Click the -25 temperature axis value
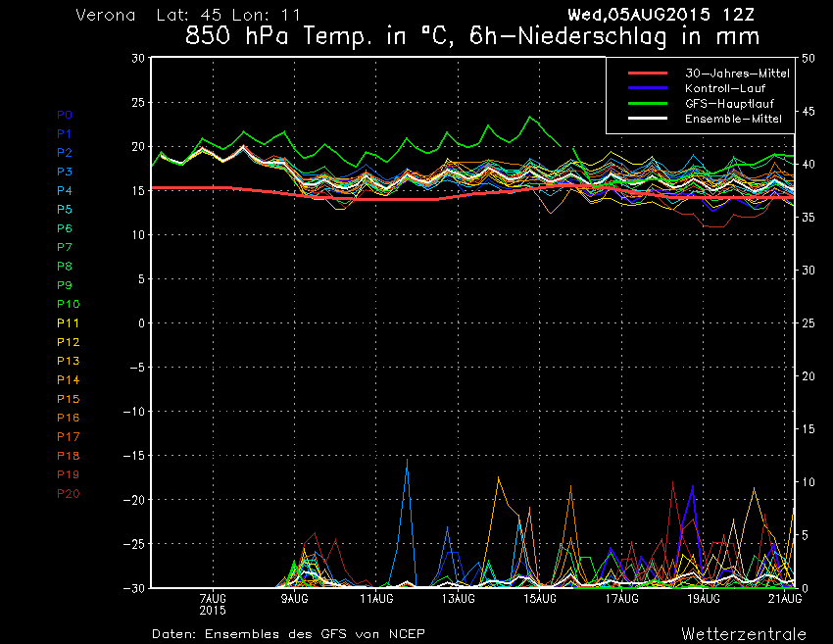This screenshot has width=833, height=644. tap(134, 544)
